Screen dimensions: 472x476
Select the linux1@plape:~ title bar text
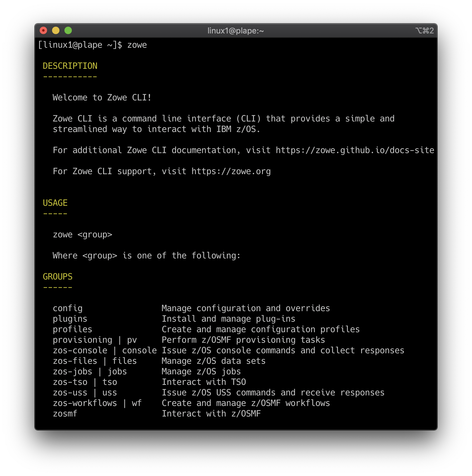[236, 31]
